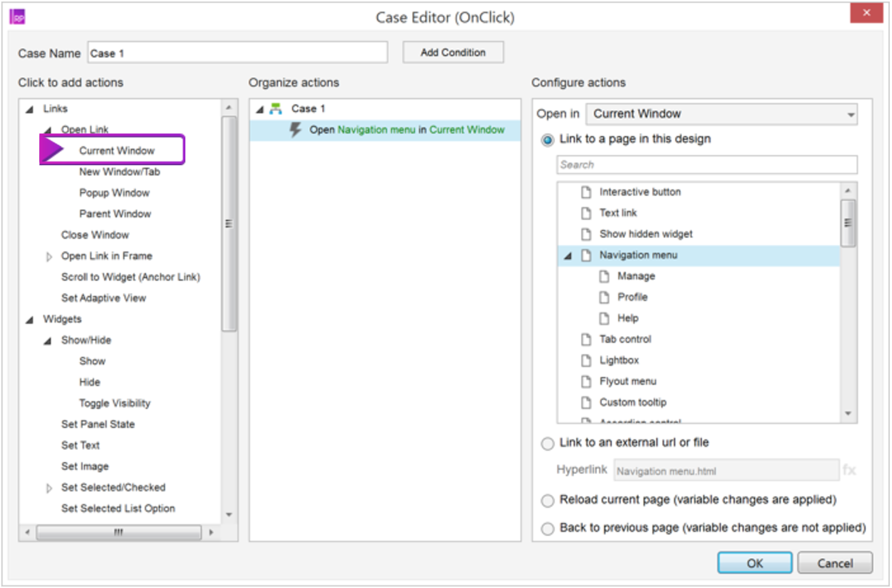Add the Show widget action
The height and width of the screenshot is (588, 892).
[92, 361]
